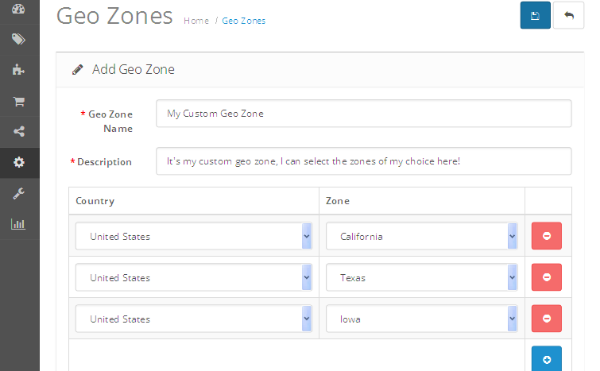Click the Geo Zones page title
Image resolution: width=600 pixels, height=371 pixels.
click(x=114, y=16)
